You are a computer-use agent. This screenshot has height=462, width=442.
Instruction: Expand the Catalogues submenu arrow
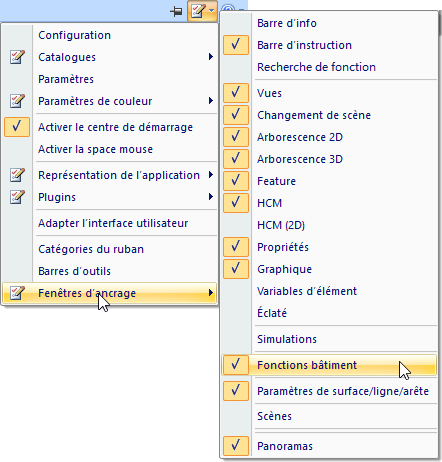[211, 57]
